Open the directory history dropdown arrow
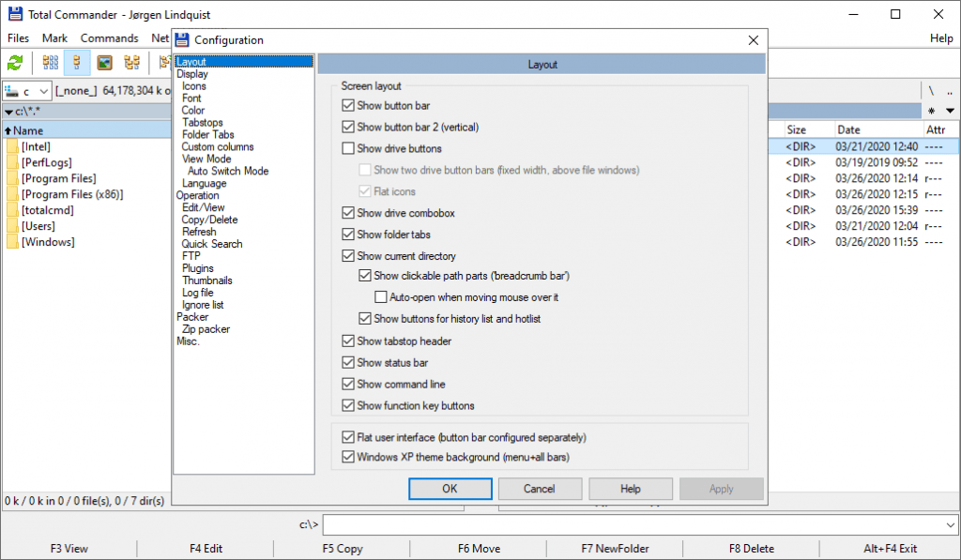961x560 pixels. [950, 111]
